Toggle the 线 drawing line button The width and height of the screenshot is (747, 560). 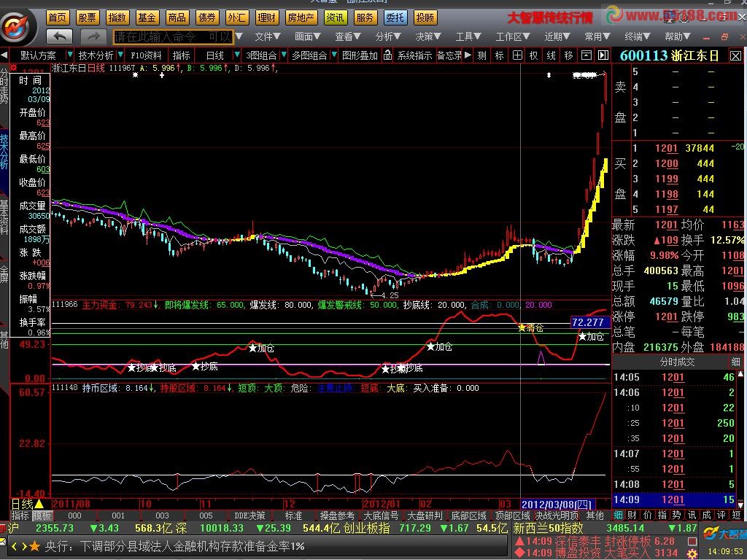click(x=551, y=55)
